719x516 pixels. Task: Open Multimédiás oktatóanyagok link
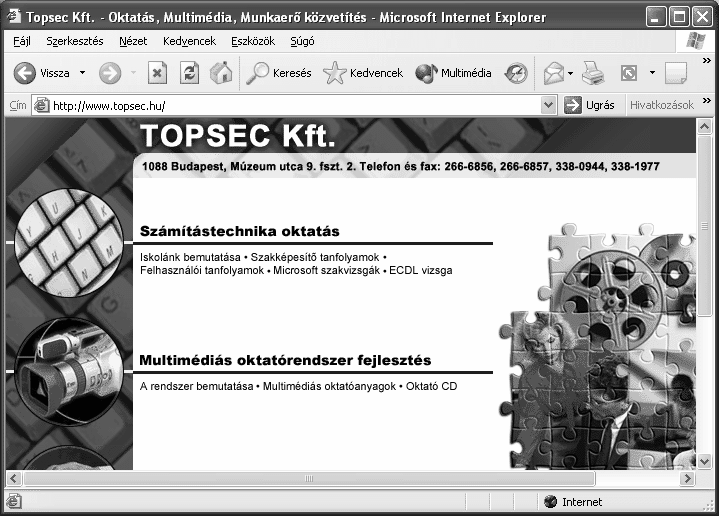coord(329,387)
